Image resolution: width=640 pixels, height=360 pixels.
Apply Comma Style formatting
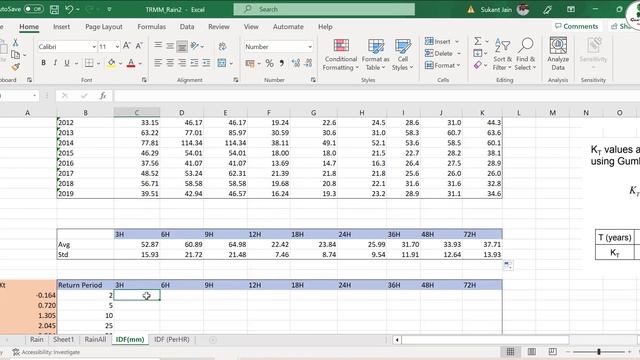tap(282, 63)
